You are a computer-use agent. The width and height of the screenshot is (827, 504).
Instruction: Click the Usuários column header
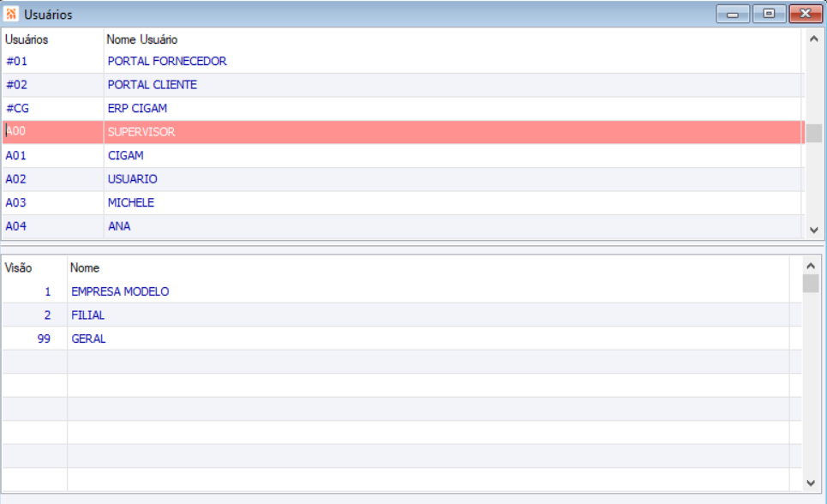point(27,39)
